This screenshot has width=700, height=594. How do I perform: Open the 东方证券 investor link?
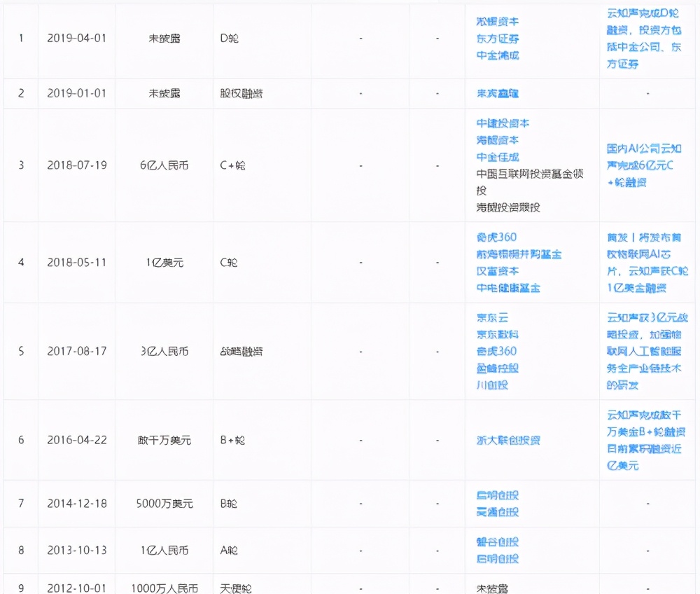[497, 39]
